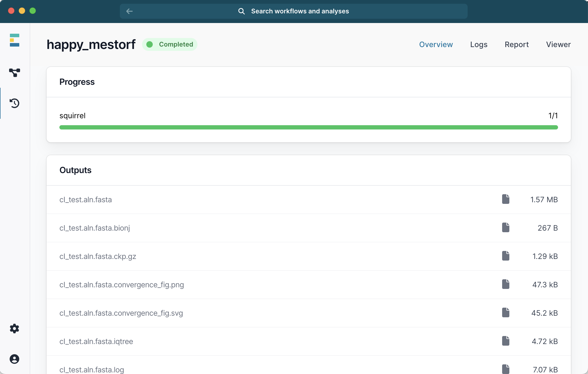
Task: Open cl_test.aln.fasta.convergence_fig.svg output file
Action: coord(121,313)
